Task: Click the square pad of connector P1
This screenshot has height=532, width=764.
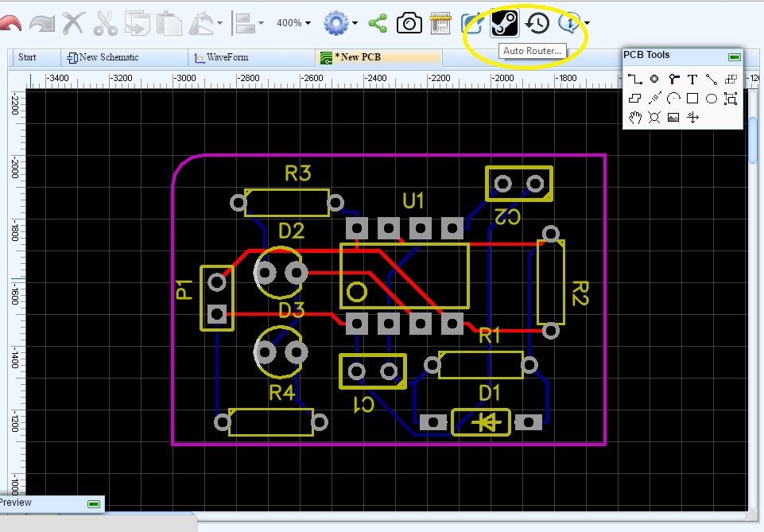Action: tap(217, 314)
